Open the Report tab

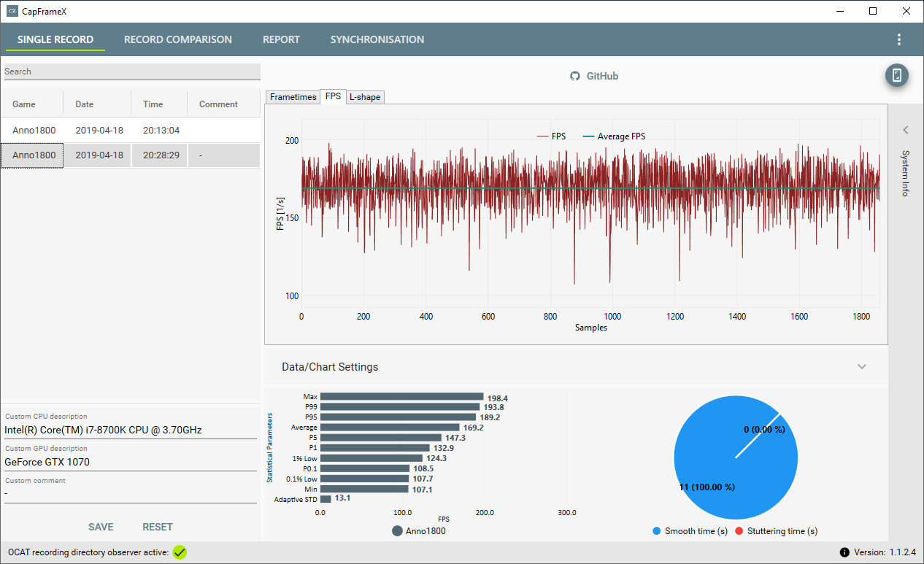point(281,39)
